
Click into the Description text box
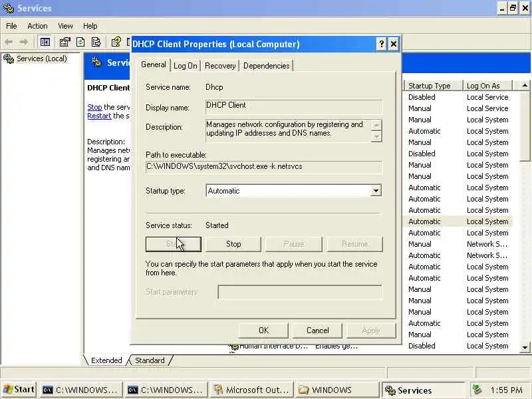(289, 130)
